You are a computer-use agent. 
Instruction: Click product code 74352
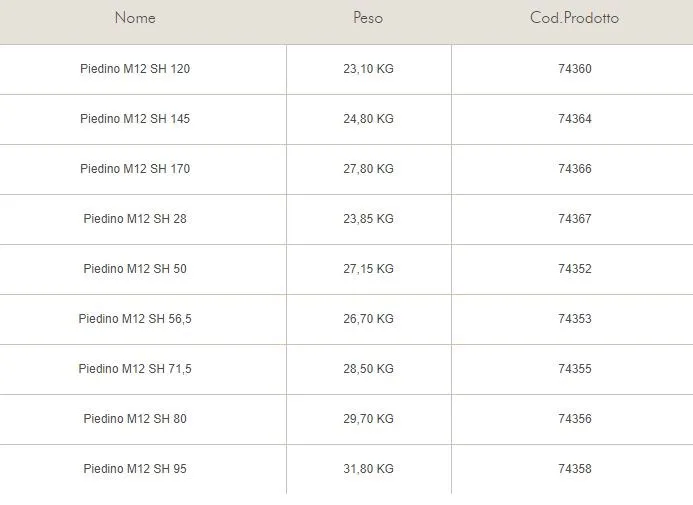tap(575, 269)
